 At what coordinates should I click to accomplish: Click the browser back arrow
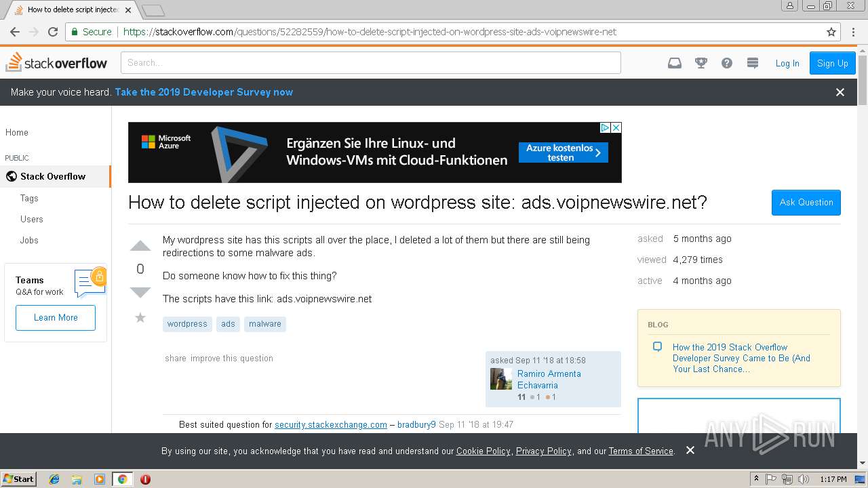click(x=15, y=32)
